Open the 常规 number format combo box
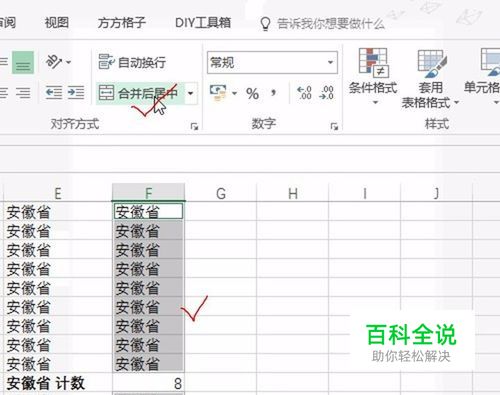 pyautogui.click(x=272, y=62)
